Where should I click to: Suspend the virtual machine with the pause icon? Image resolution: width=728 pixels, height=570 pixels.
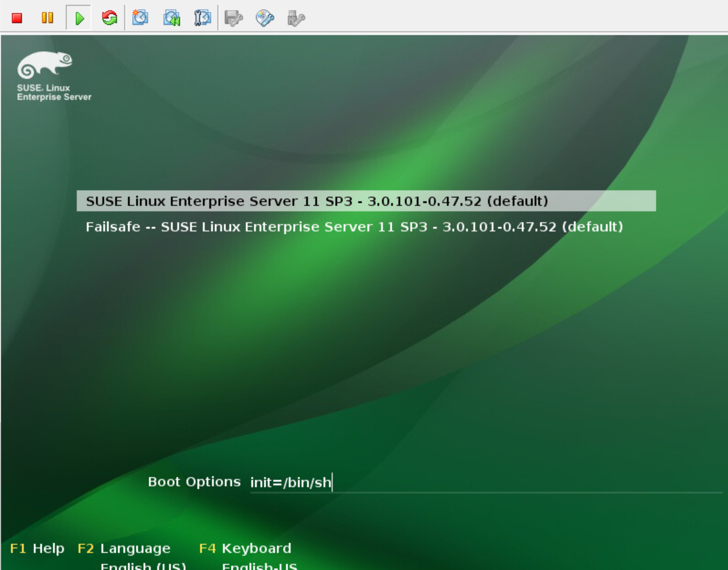[x=48, y=18]
